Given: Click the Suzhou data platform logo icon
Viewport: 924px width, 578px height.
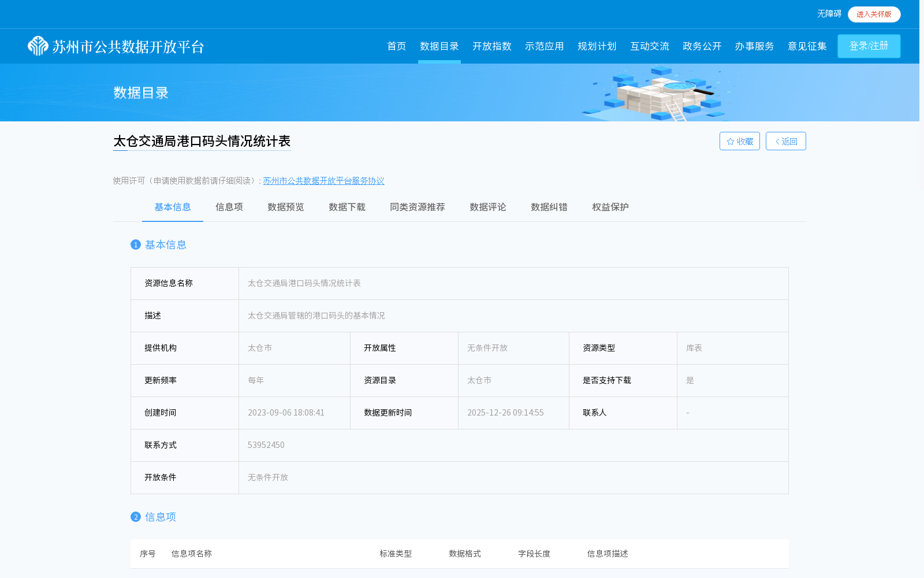Looking at the screenshot, I should click(38, 46).
